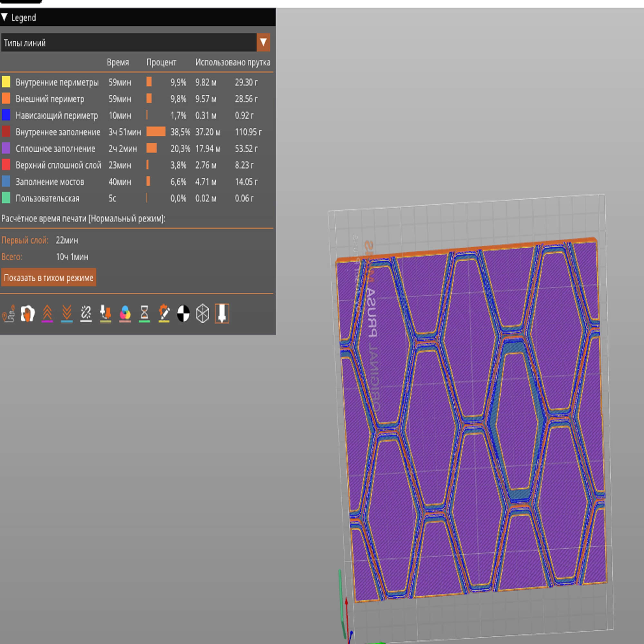Toggle retractions upward chevrons icon
Viewport: 644px width, 644px height.
(47, 313)
